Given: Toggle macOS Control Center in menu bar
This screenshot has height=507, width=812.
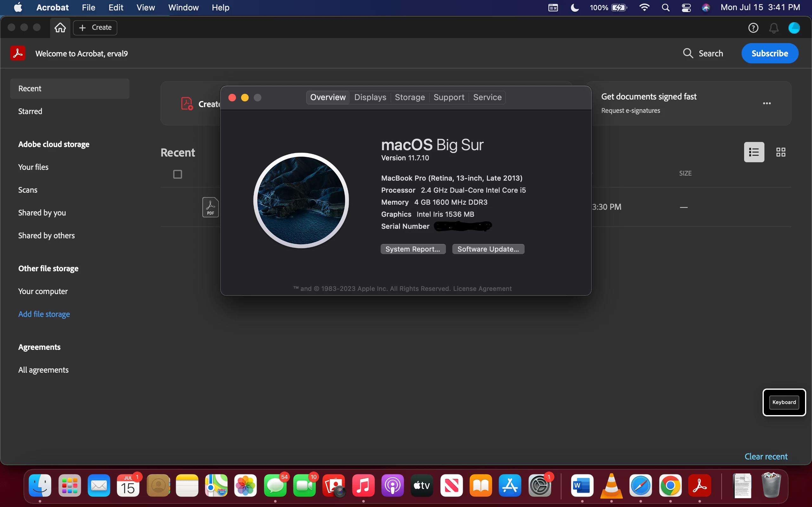Looking at the screenshot, I should pos(686,8).
